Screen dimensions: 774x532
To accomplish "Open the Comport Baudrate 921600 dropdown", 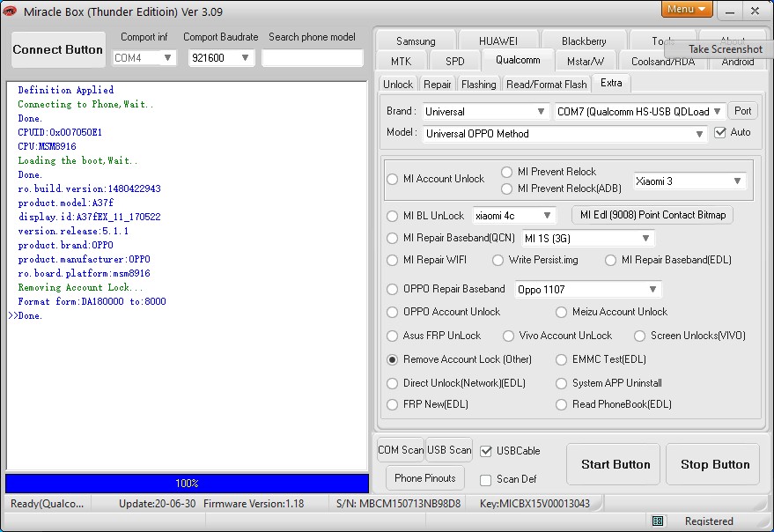I will click(x=221, y=58).
